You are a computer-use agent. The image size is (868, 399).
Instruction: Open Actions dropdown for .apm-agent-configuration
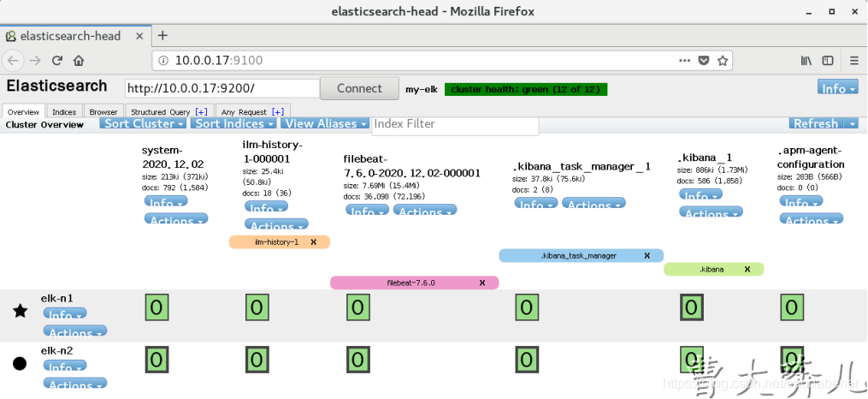811,219
